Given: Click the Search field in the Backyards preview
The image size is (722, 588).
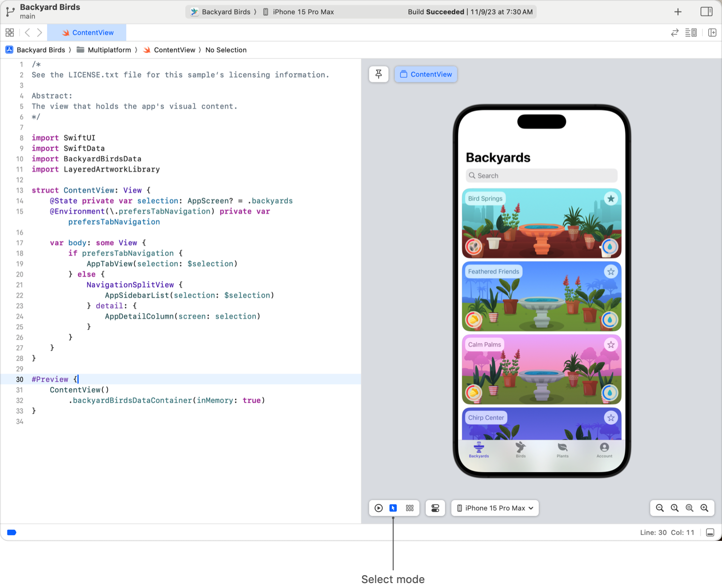Looking at the screenshot, I should tap(541, 176).
